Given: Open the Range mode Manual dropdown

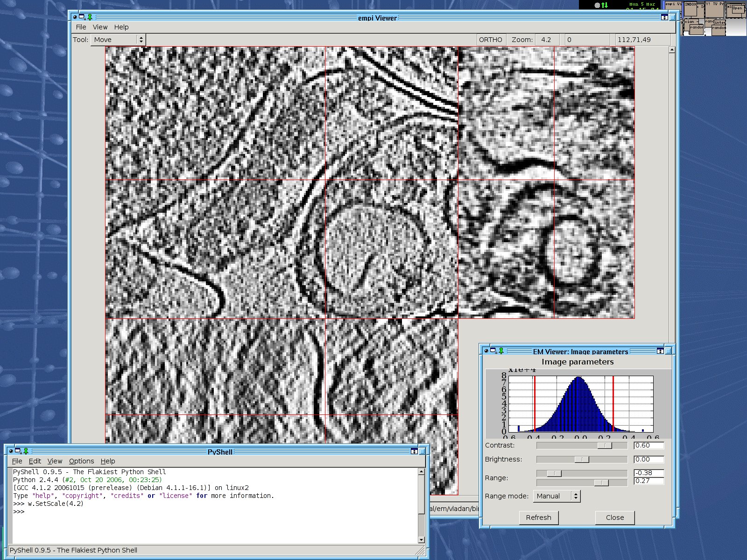Looking at the screenshot, I should [x=557, y=496].
